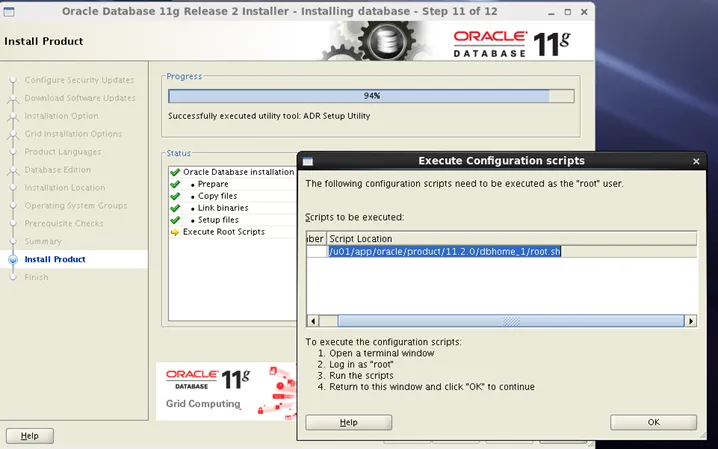718x449 pixels.
Task: Select Oracle Database installation status item
Action: click(238, 172)
